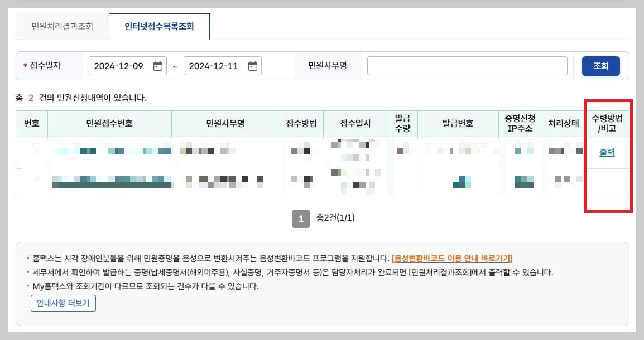Select the 인터넷접수목록조회 tab

point(160,25)
